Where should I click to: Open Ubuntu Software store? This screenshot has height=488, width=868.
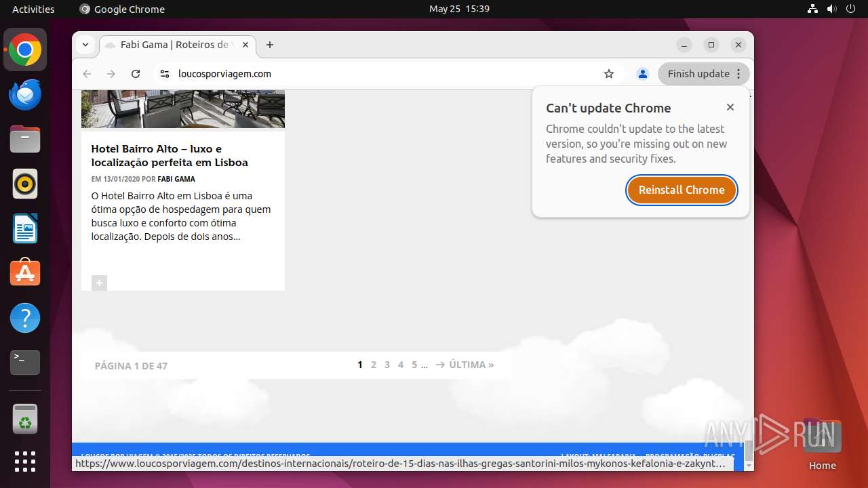click(25, 273)
